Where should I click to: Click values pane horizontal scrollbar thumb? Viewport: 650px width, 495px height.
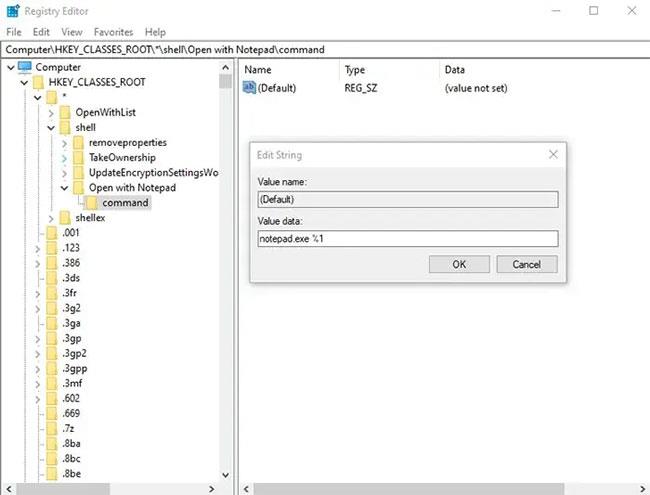coord(409,489)
